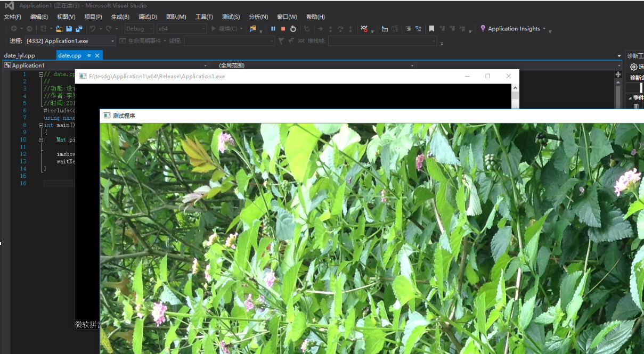
Task: Click the undo icon
Action: coord(93,29)
